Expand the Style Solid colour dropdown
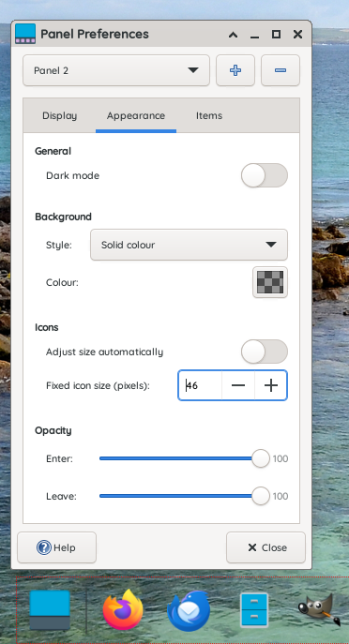Viewport: 349px width, 644px height. pos(189,245)
